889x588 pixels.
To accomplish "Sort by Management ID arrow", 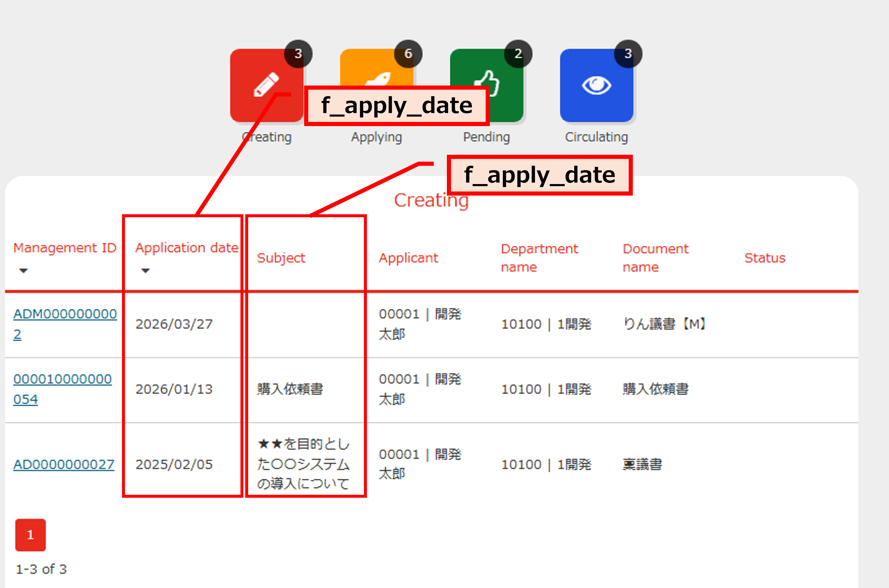I will [x=23, y=270].
